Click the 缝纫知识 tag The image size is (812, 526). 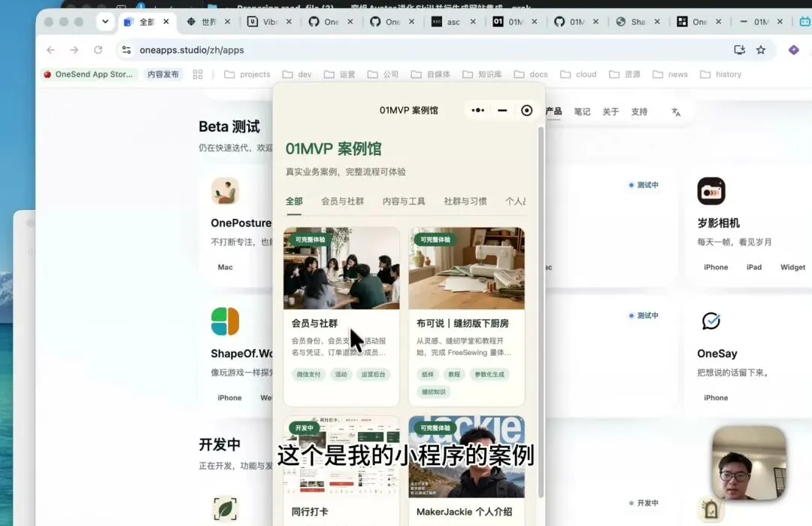pyautogui.click(x=434, y=392)
